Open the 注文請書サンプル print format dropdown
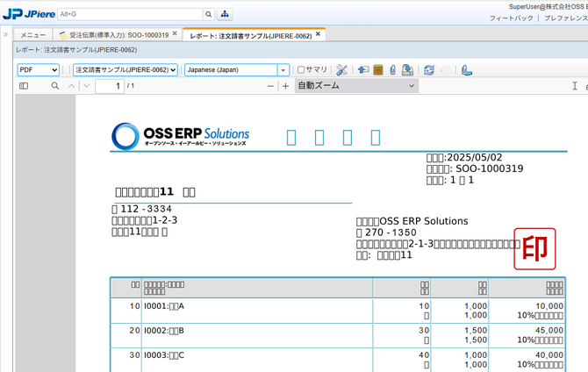The width and height of the screenshot is (588, 372). [125, 70]
